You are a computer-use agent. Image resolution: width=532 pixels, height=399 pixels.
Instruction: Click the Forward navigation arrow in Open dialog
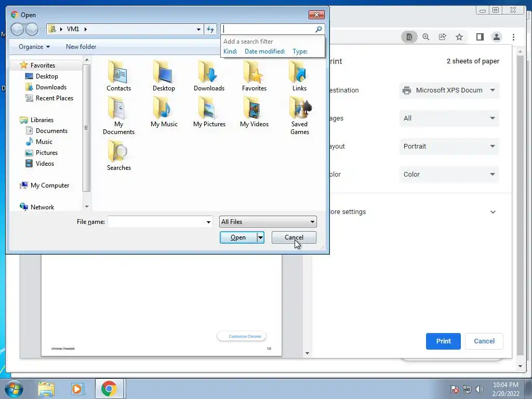pyautogui.click(x=32, y=29)
